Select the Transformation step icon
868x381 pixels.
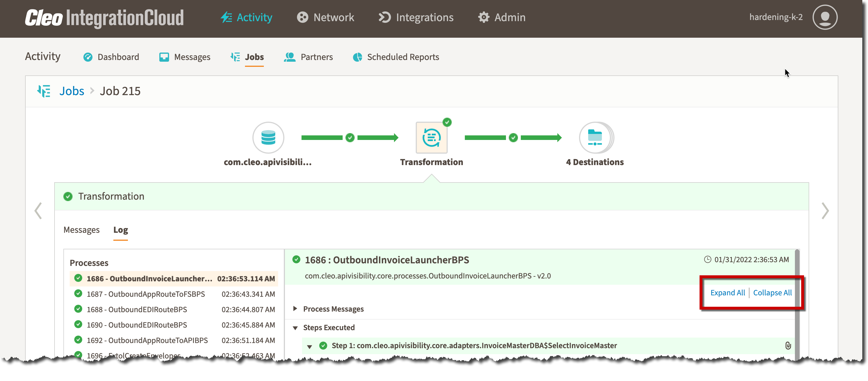click(x=431, y=138)
